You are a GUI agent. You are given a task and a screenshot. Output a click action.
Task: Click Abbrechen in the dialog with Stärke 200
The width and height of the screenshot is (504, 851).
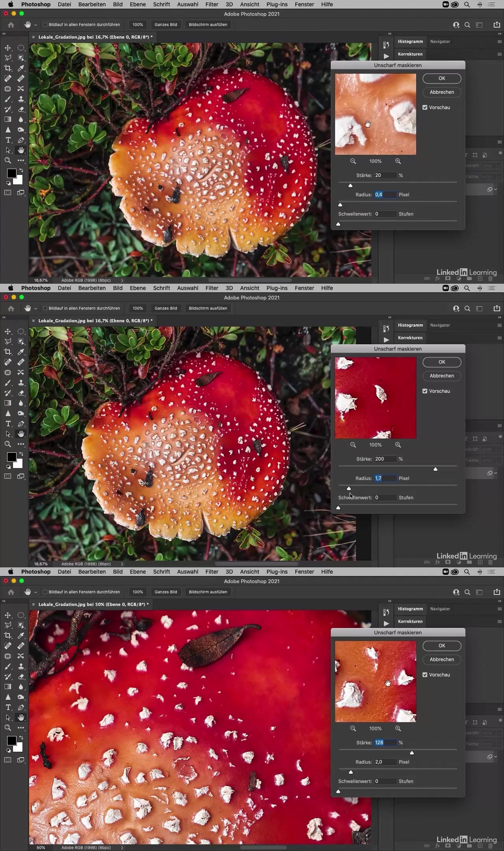pyautogui.click(x=441, y=376)
